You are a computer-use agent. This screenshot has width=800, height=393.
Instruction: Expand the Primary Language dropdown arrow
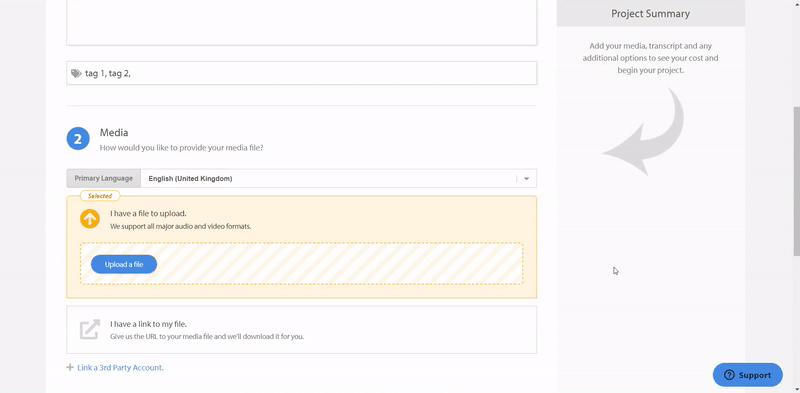click(x=527, y=179)
